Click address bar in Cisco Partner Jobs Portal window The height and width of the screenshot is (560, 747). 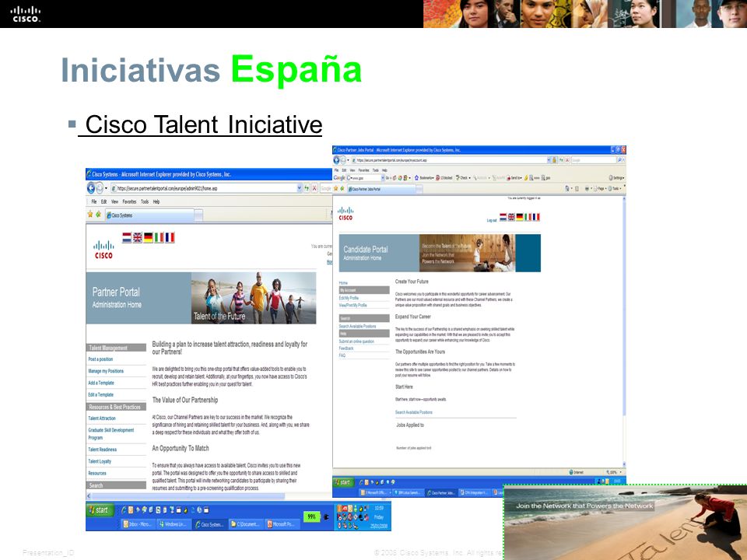[449, 160]
